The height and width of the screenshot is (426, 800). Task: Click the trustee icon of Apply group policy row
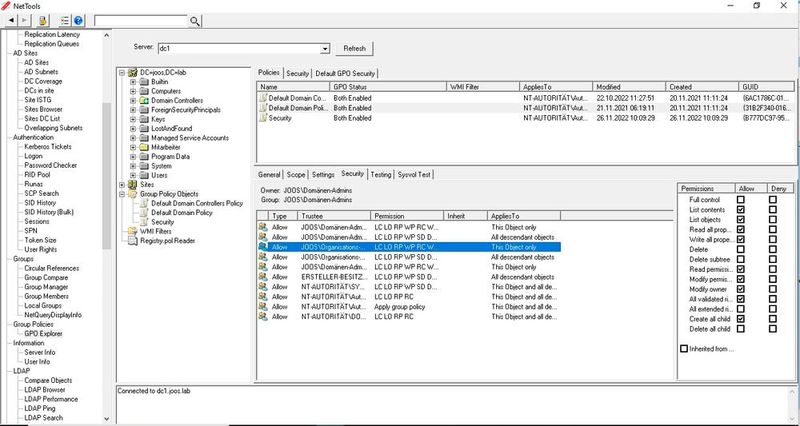[x=263, y=307]
